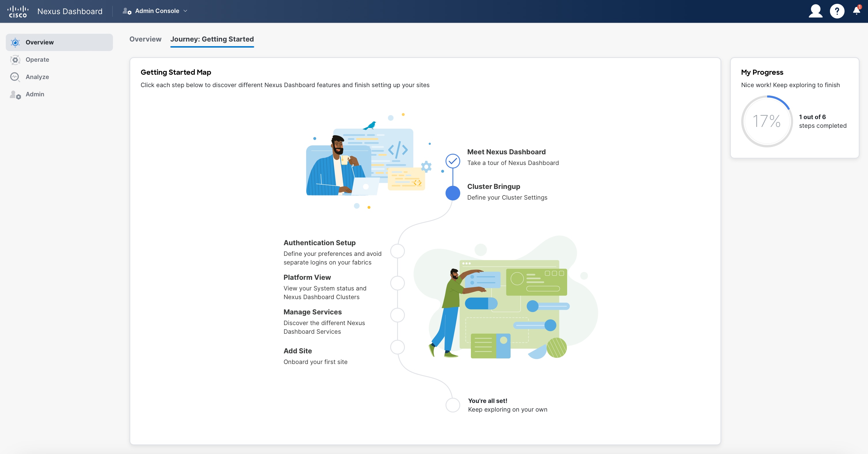Click the You're all set step circle

point(452,405)
